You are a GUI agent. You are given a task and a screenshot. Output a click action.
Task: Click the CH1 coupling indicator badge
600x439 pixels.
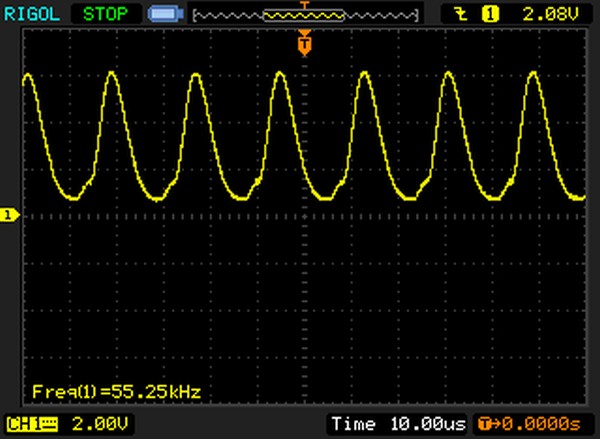(31, 424)
